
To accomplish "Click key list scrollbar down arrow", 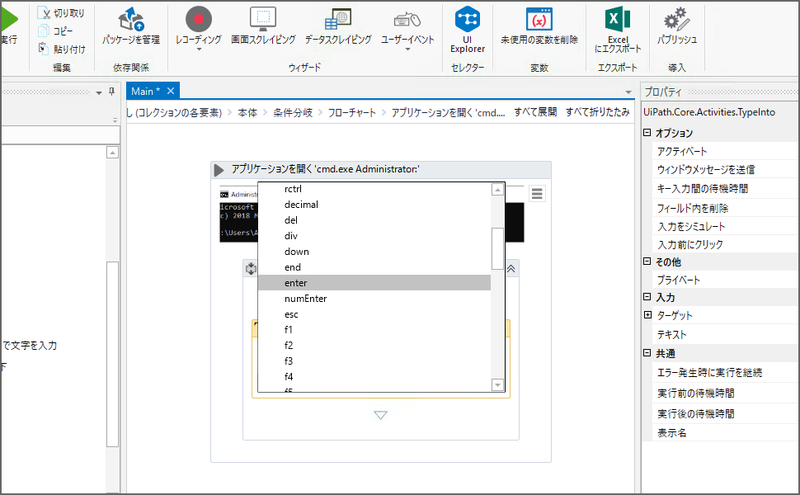I will pyautogui.click(x=497, y=385).
